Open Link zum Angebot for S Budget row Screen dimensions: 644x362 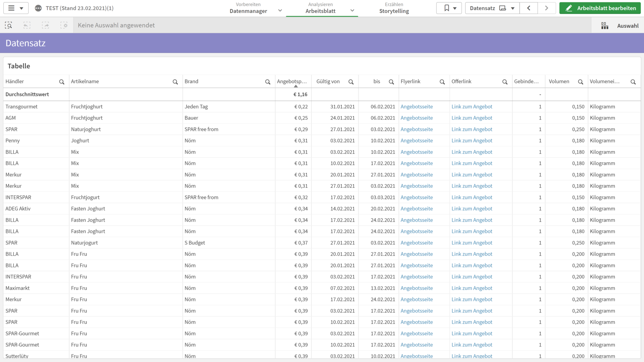point(472,243)
